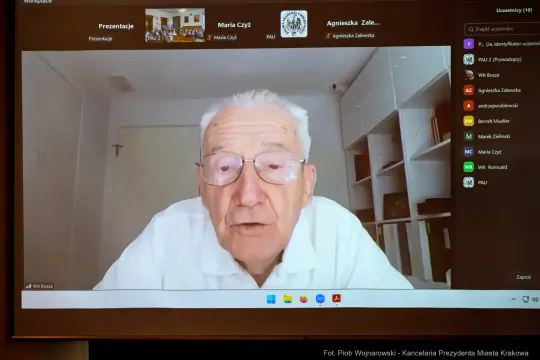The height and width of the screenshot is (360, 540).
Task: Open Adobe Acrobat from the taskbar
Action: pyautogui.click(x=336, y=298)
